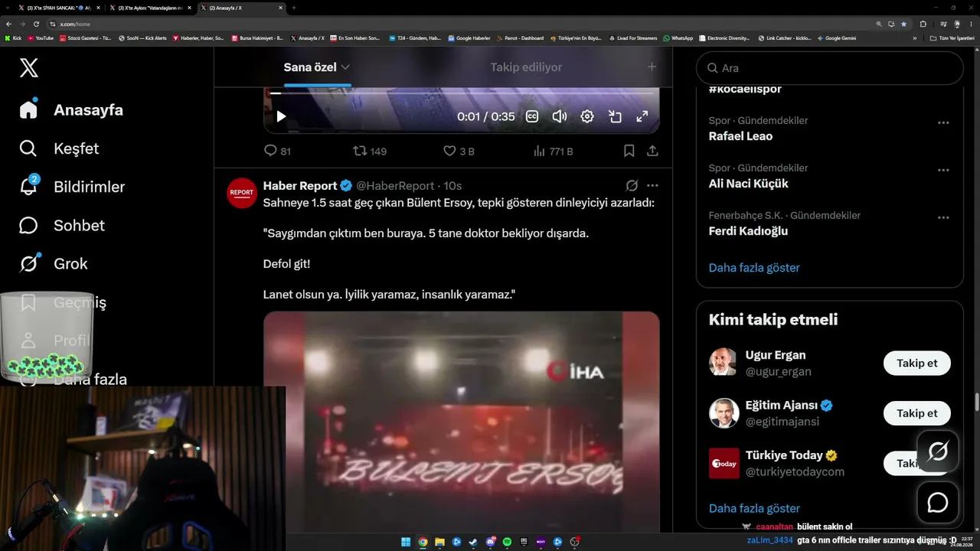980x551 pixels.
Task: Open Sohbet messages
Action: pyautogui.click(x=62, y=225)
